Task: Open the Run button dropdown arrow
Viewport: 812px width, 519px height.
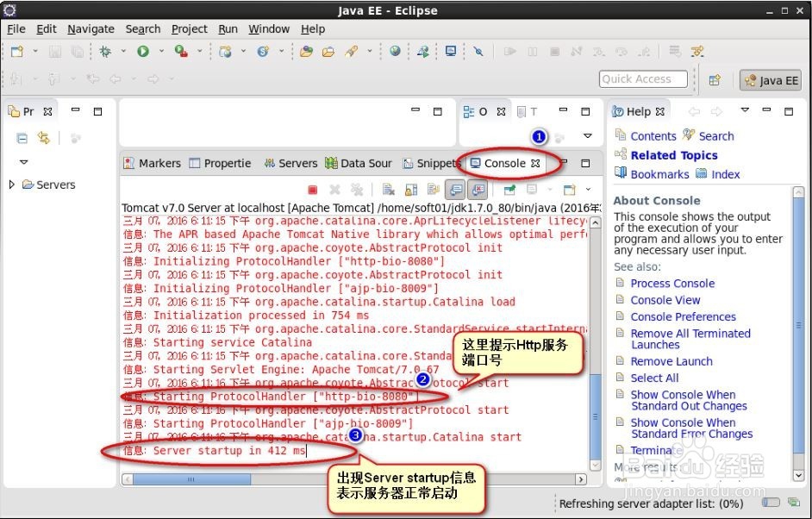Action: (x=159, y=50)
